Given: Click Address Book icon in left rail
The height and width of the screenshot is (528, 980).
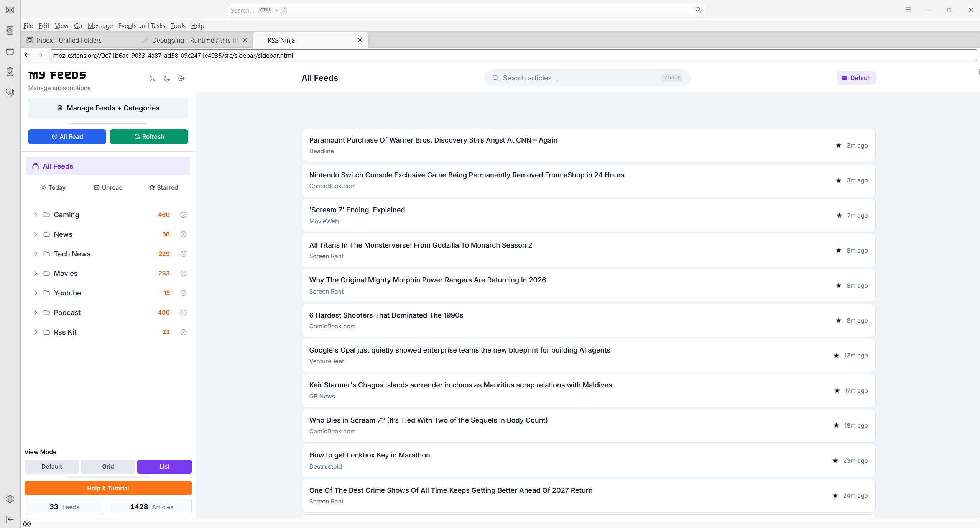Looking at the screenshot, I should tap(10, 31).
